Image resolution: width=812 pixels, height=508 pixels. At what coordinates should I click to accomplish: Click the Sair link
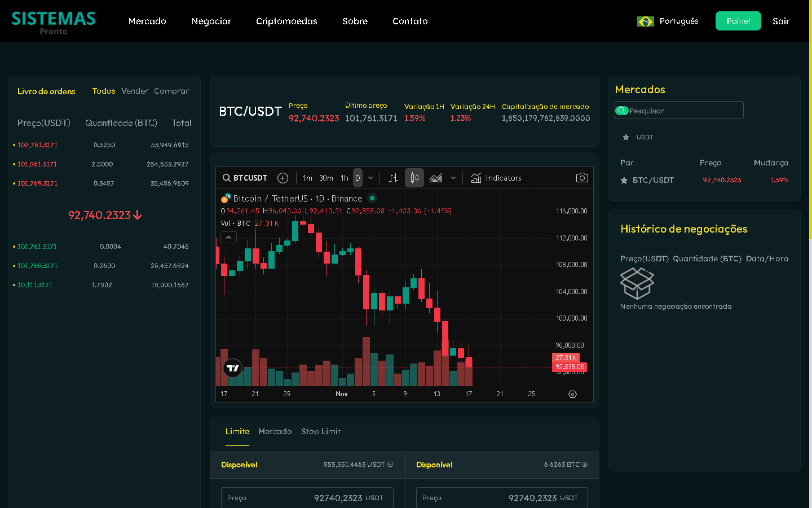click(780, 21)
